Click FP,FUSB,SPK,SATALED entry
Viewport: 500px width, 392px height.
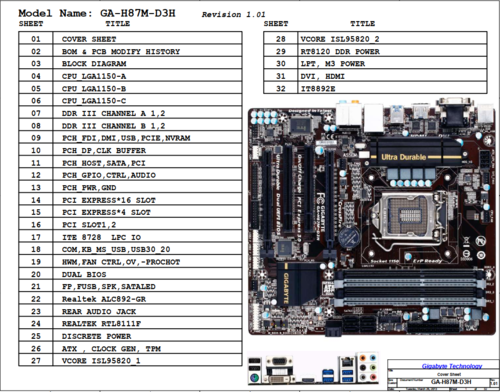coord(109,287)
